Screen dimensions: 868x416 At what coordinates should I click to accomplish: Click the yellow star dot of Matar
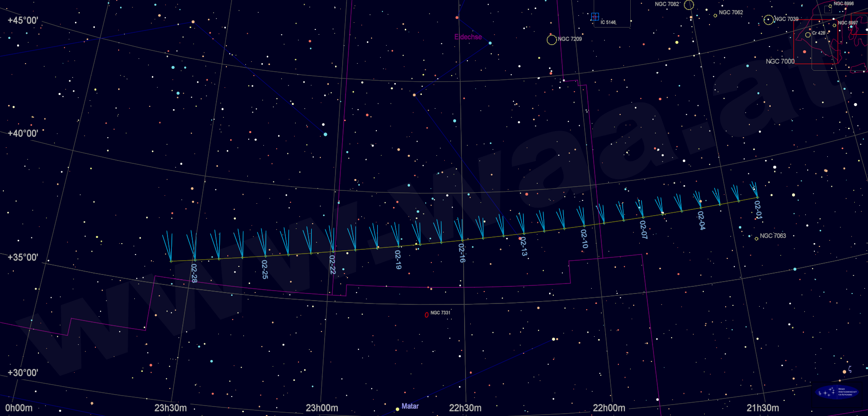(x=397, y=409)
